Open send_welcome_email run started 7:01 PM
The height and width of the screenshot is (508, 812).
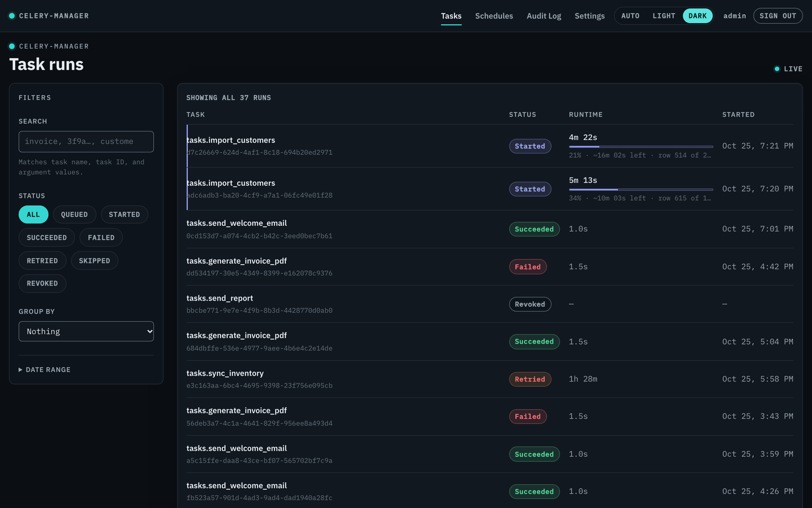(x=490, y=229)
